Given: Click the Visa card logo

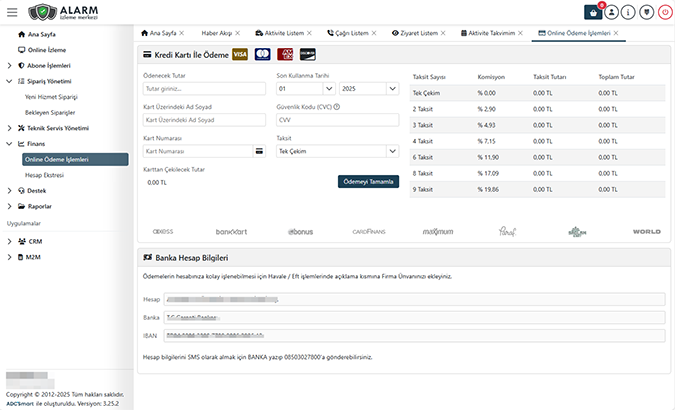Looking at the screenshot, I should point(240,55).
